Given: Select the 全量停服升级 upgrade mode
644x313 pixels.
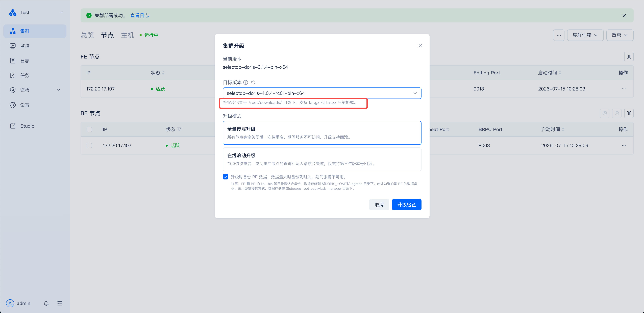Looking at the screenshot, I should [322, 133].
